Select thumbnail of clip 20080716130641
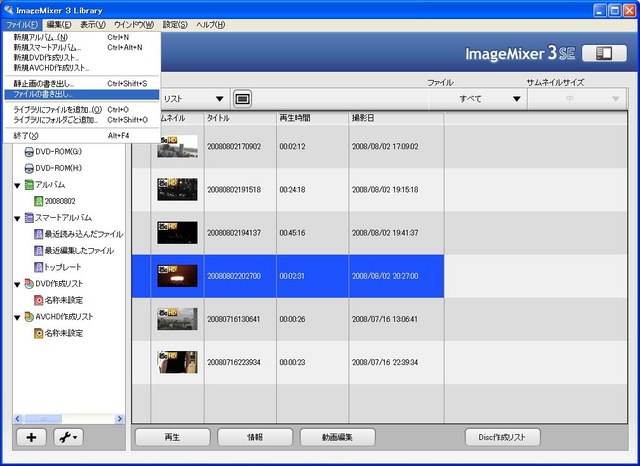This screenshot has width=640, height=466. (178, 319)
